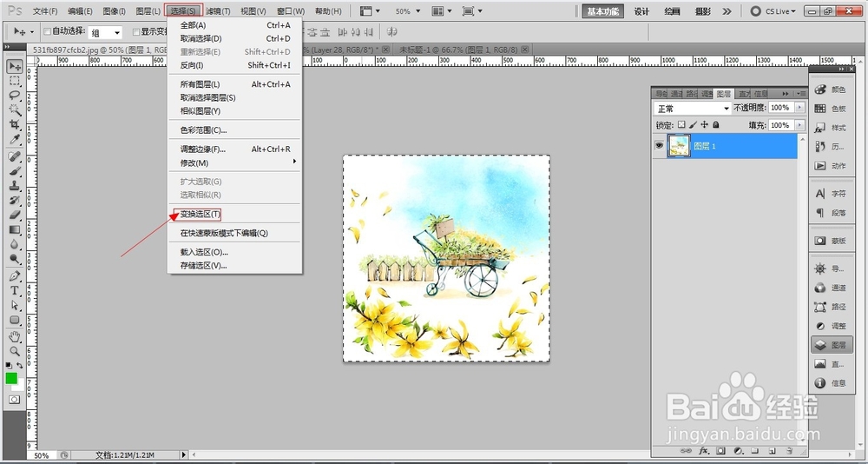Open the 字符 character panel icon
The image size is (868, 464).
pos(831,194)
